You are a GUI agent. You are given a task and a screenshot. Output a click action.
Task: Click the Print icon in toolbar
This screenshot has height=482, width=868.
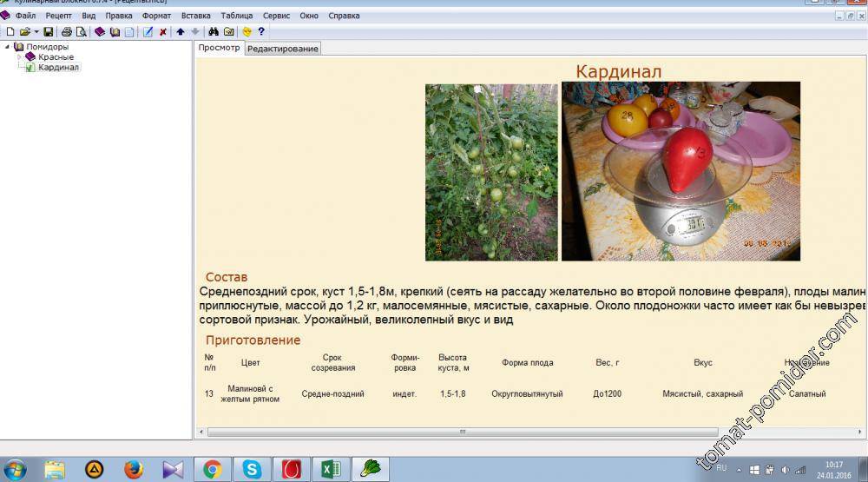tap(67, 32)
